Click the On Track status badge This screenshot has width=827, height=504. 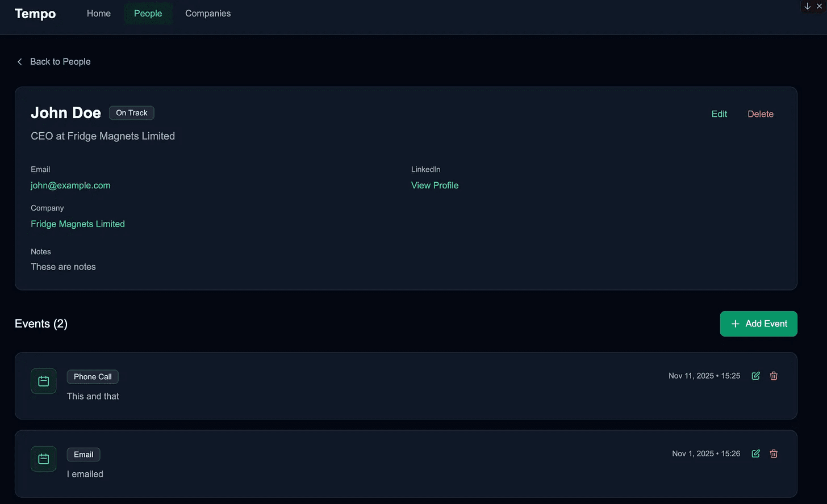(x=131, y=112)
